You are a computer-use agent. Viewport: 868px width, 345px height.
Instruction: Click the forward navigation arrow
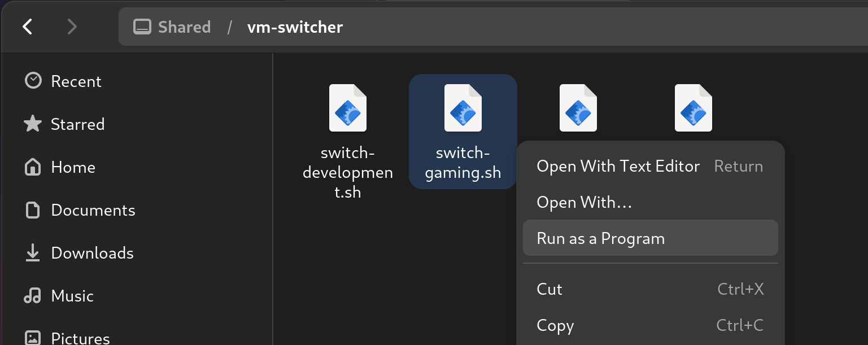[72, 27]
